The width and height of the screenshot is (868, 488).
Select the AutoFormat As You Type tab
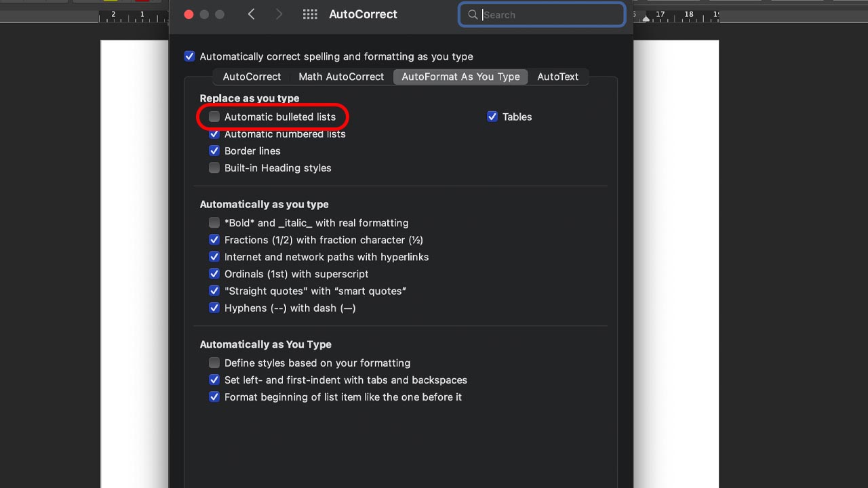click(460, 77)
